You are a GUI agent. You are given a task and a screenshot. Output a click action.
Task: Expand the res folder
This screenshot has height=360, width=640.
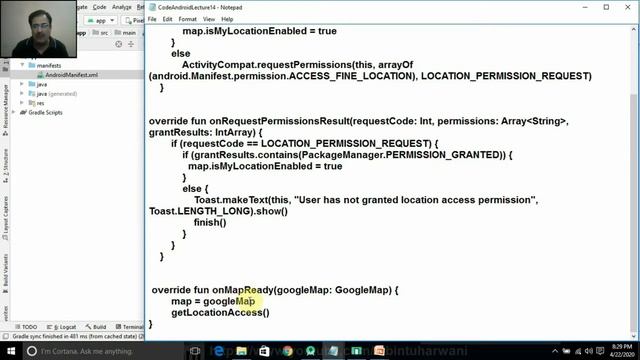click(22, 103)
